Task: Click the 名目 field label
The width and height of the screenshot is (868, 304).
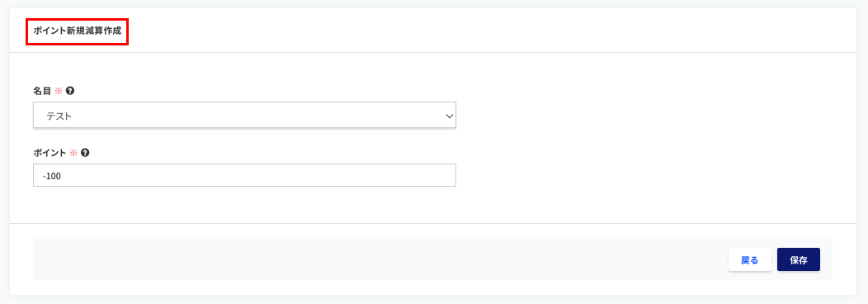Action: click(x=42, y=91)
